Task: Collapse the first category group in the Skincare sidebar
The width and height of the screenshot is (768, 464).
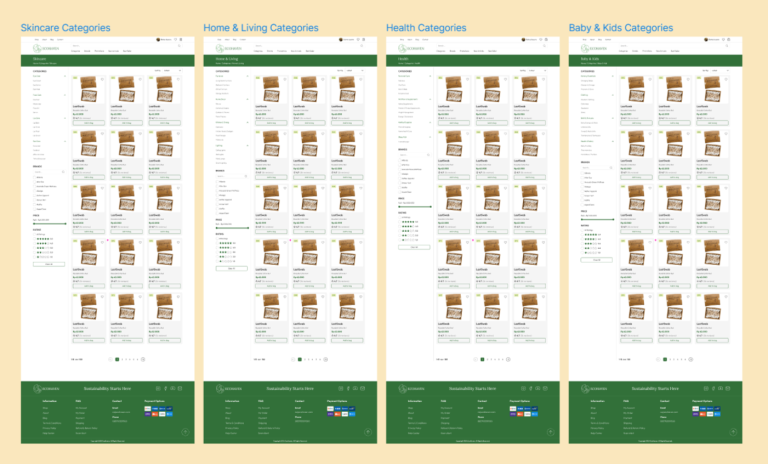Action: [x=65, y=77]
